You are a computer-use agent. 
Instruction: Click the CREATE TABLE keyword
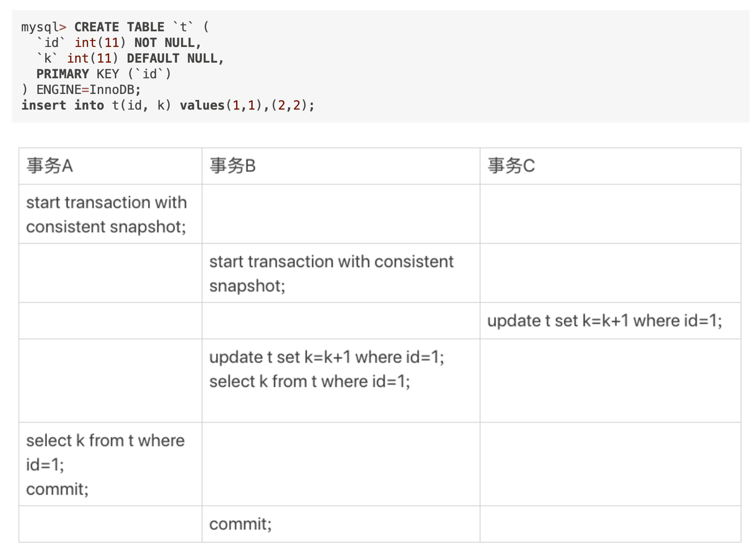[x=119, y=27]
